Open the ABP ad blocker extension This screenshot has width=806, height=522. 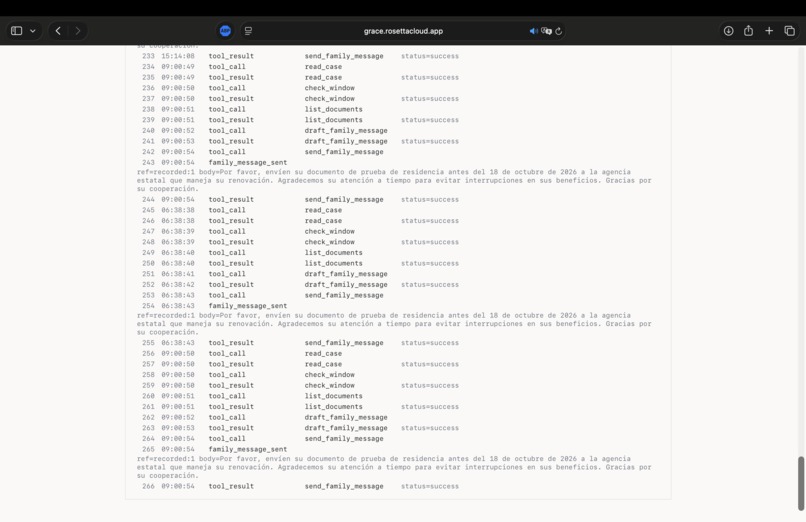pyautogui.click(x=225, y=31)
